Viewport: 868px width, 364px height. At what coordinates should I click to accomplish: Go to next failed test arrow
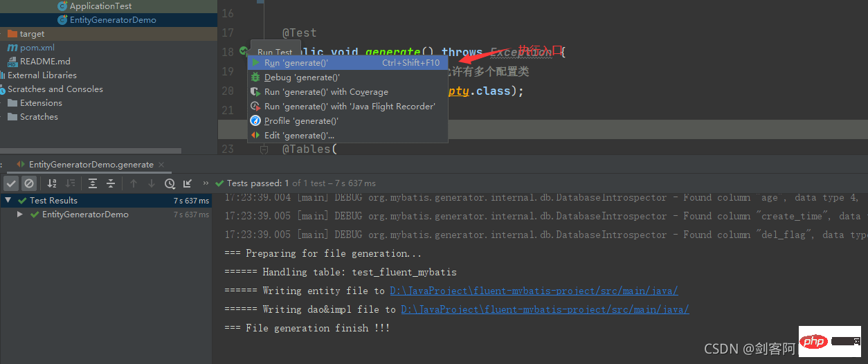(152, 183)
